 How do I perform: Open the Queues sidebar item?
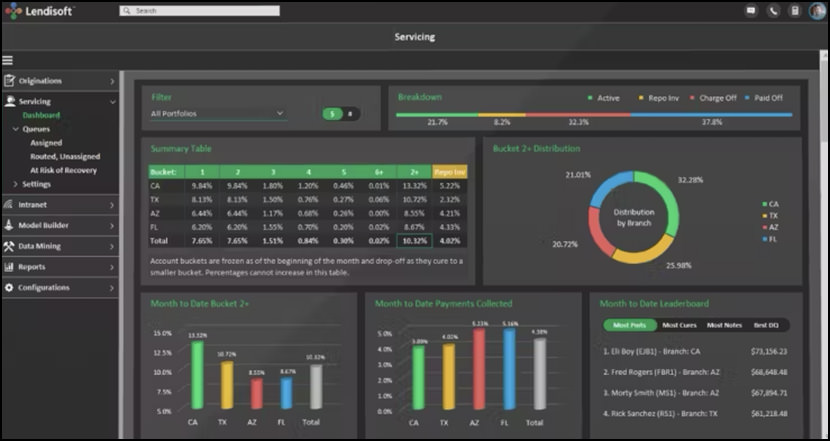[37, 129]
